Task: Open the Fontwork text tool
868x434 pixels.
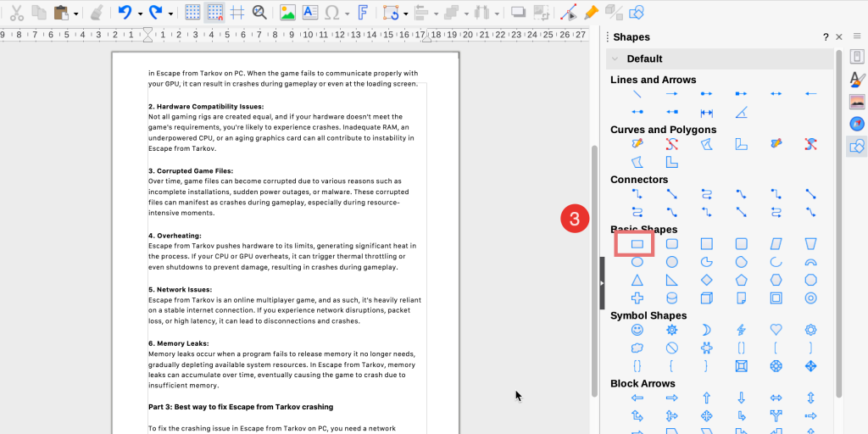Action: (363, 12)
